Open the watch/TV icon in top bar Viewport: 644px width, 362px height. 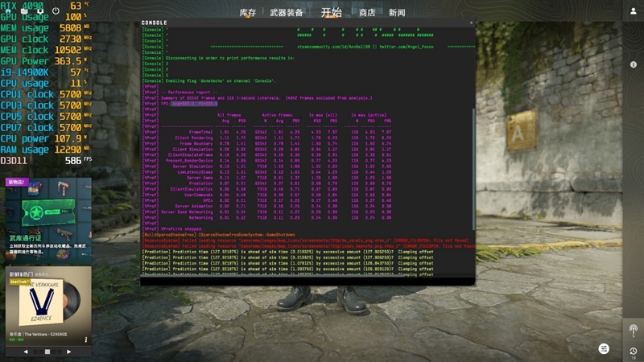pyautogui.click(x=24, y=11)
